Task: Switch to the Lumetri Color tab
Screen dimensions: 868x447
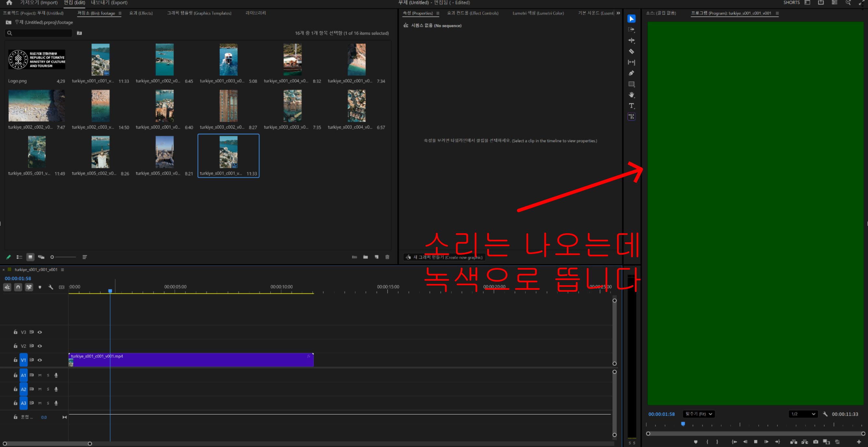Action: (x=538, y=13)
